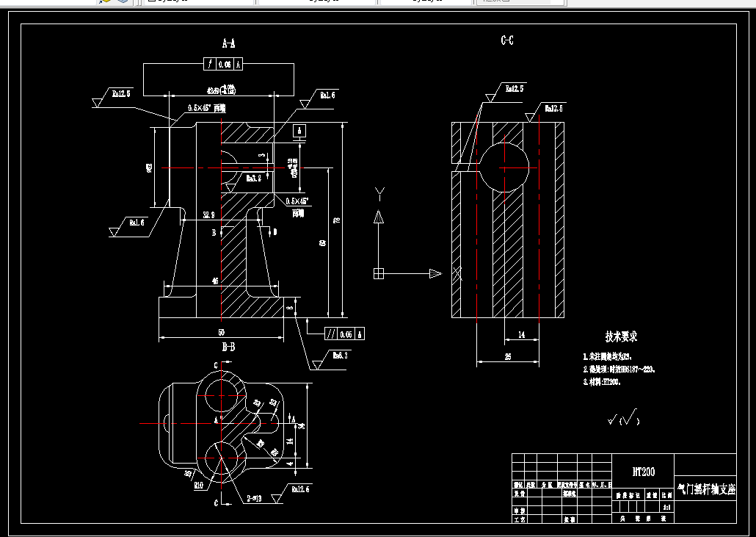Click the 重量 title block cell
Image resolution: width=756 pixels, height=537 pixels.
651,496
